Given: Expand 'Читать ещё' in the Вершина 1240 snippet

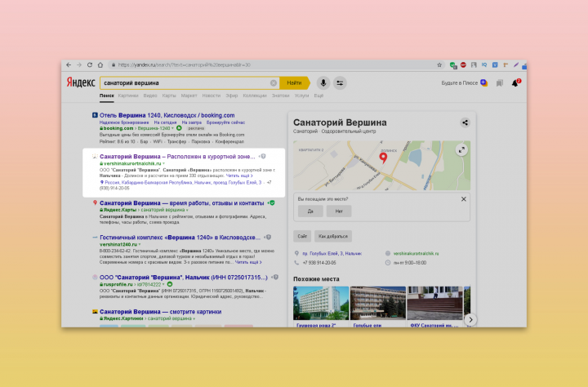Looking at the screenshot, I should click(248, 262).
